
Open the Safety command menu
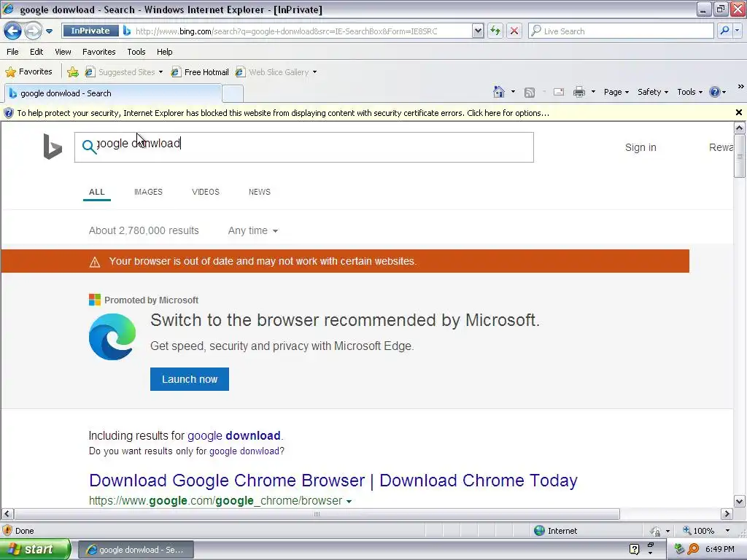(653, 92)
